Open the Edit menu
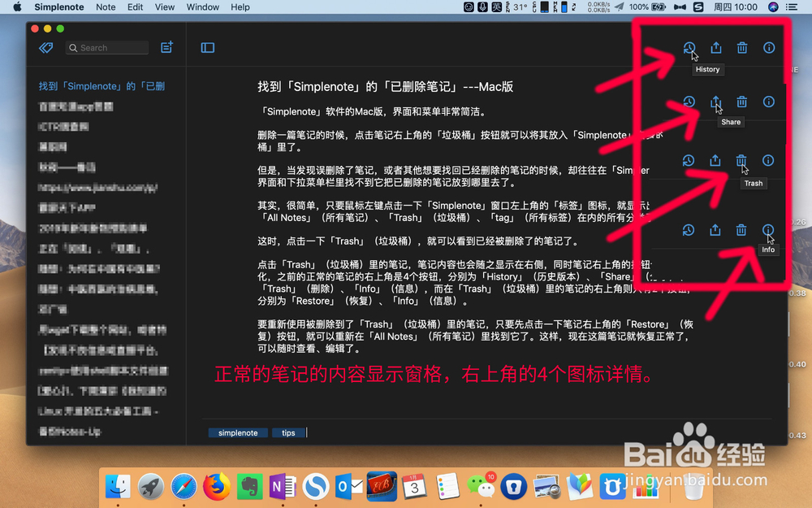The width and height of the screenshot is (812, 508). tap(135, 7)
